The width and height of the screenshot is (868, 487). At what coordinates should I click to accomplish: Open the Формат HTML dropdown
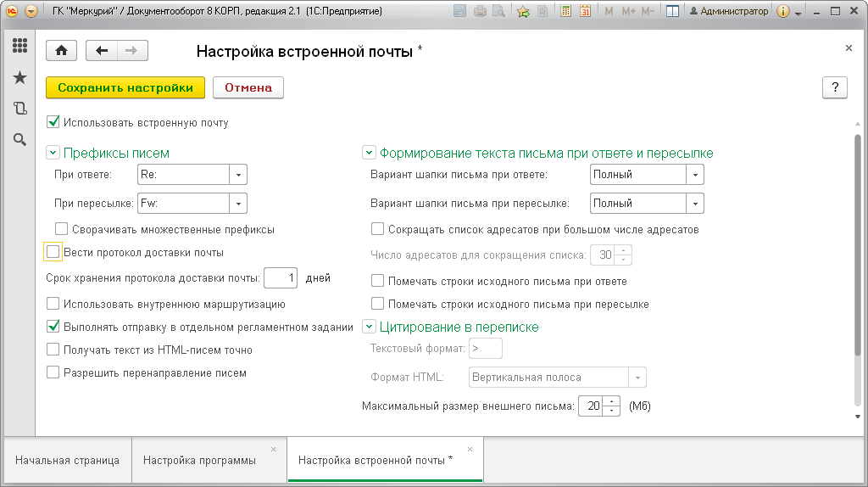(637, 378)
